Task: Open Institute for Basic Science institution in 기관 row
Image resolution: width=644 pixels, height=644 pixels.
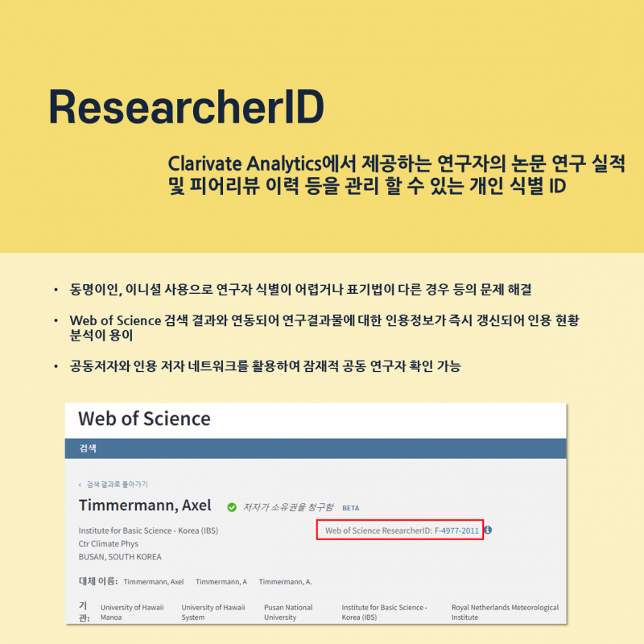Action: (384, 612)
